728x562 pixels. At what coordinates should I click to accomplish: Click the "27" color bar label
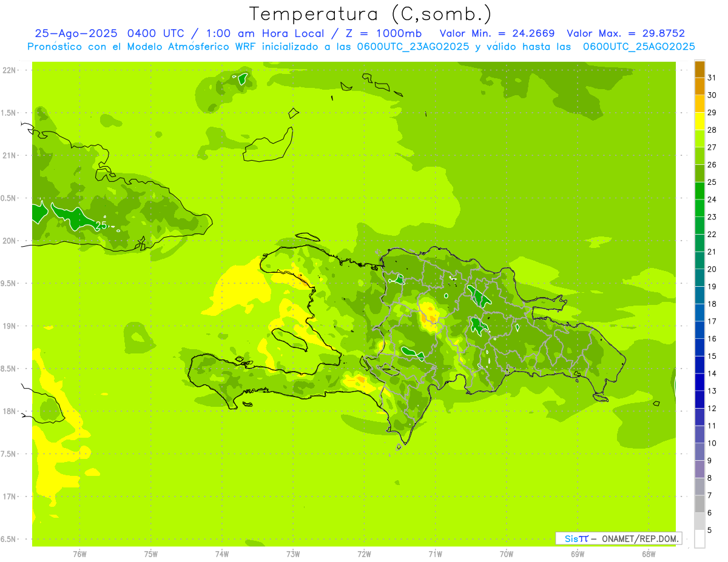click(712, 147)
